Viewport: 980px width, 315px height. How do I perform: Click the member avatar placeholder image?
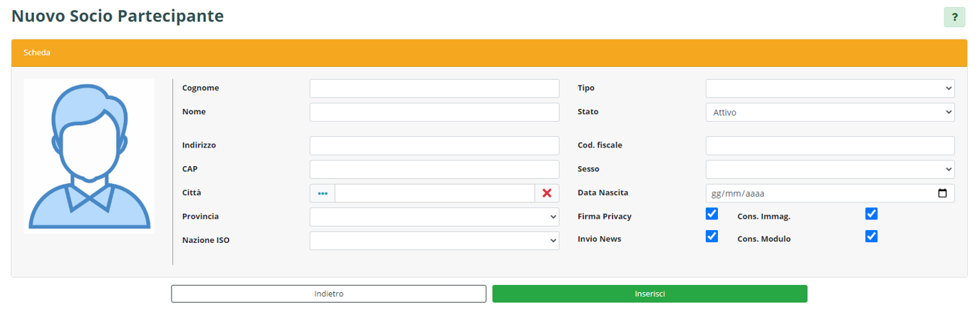click(89, 156)
